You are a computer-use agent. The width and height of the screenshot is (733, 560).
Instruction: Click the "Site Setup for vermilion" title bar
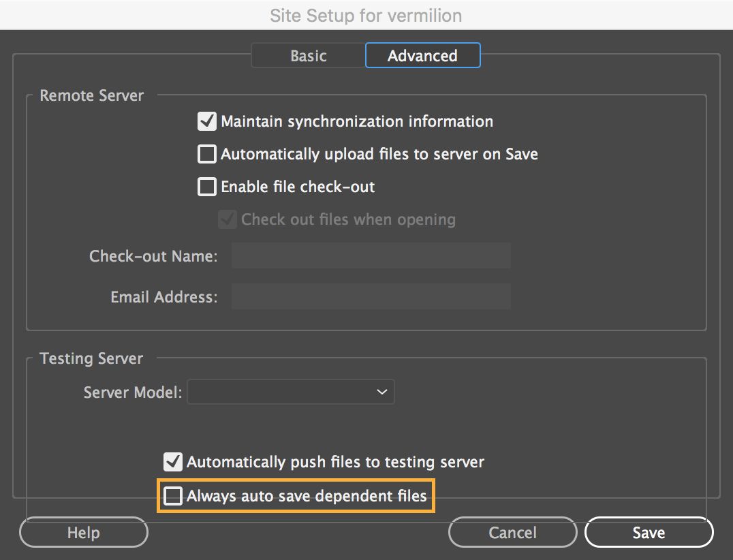coord(366,15)
